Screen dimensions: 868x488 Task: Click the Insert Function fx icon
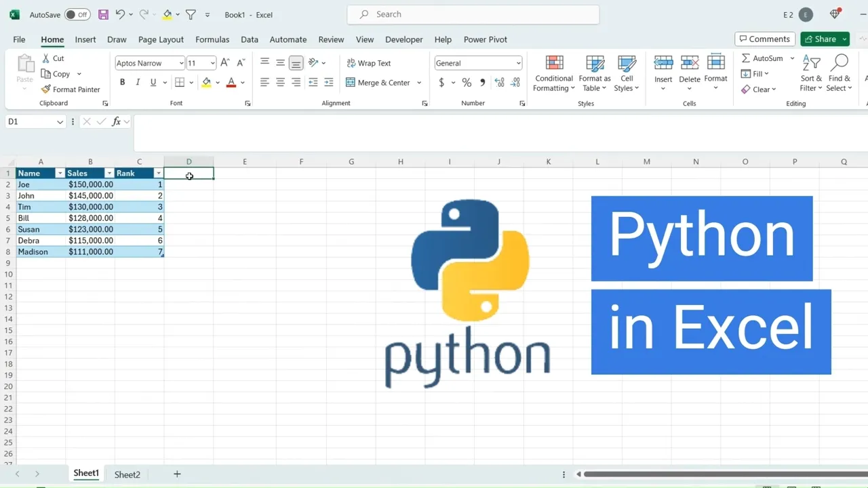(117, 122)
